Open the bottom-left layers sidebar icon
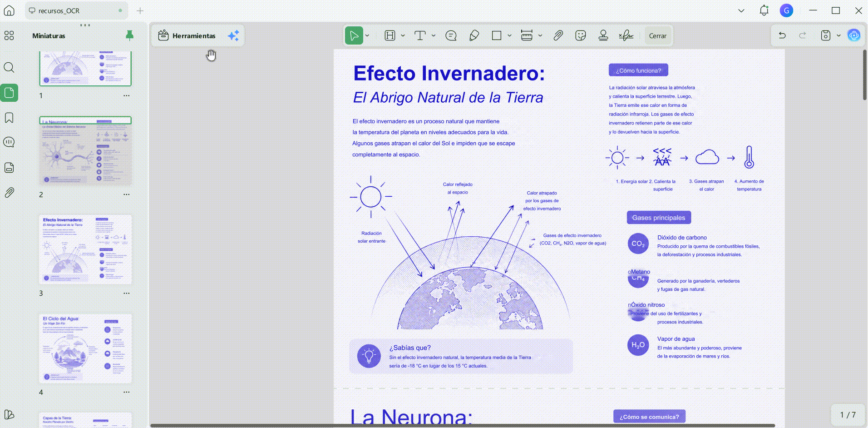The image size is (868, 428). coord(9,414)
